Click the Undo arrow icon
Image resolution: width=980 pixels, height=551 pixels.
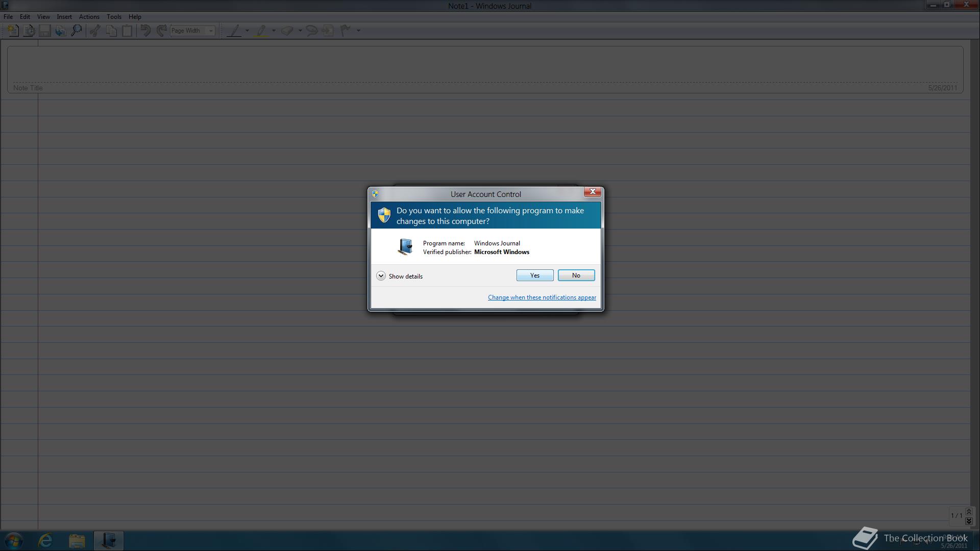(x=145, y=31)
